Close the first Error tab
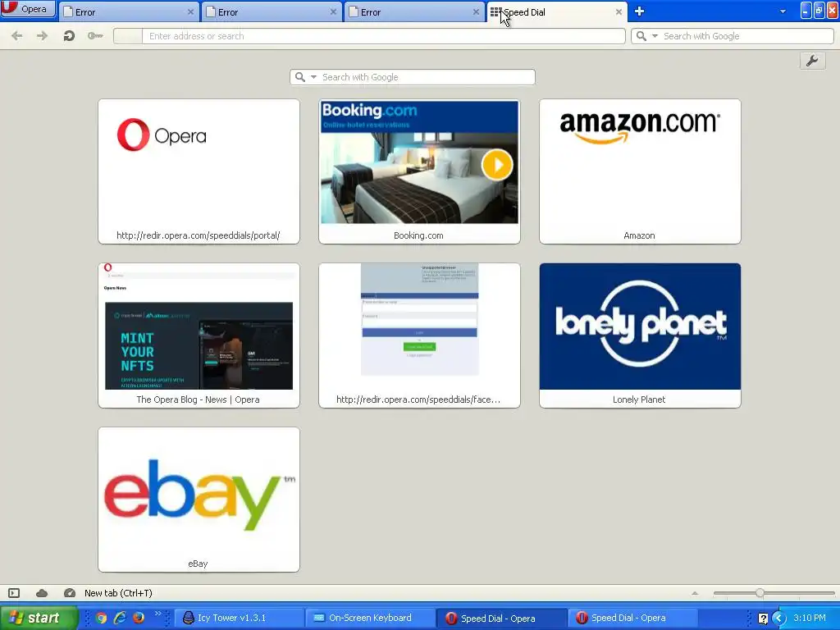 [190, 11]
